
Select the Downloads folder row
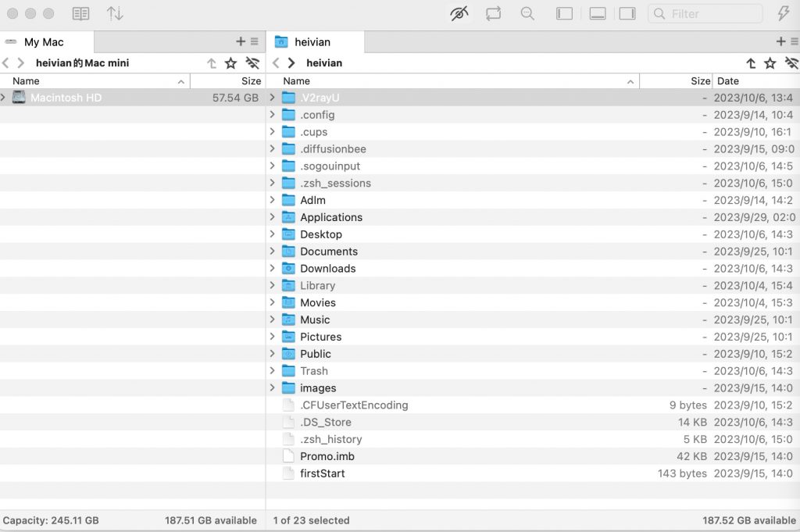(x=328, y=268)
